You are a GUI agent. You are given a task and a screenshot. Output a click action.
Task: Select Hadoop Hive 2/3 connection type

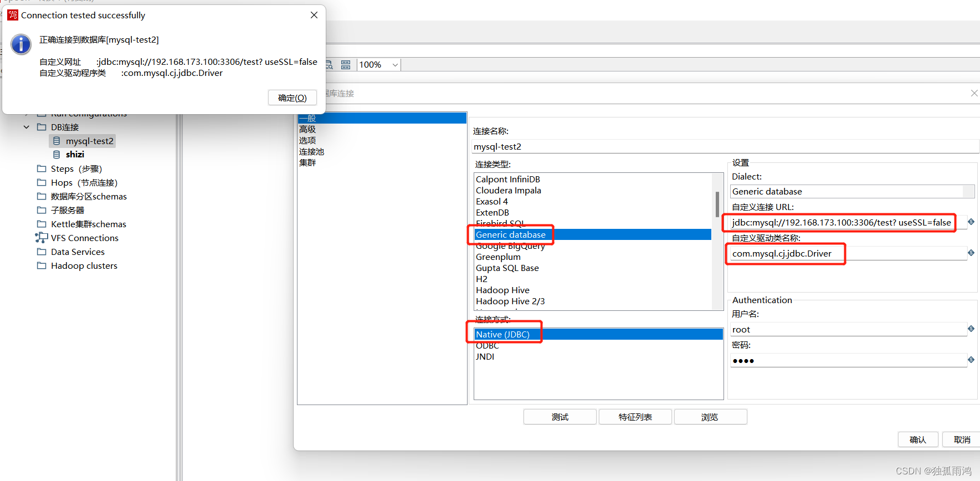(x=510, y=301)
